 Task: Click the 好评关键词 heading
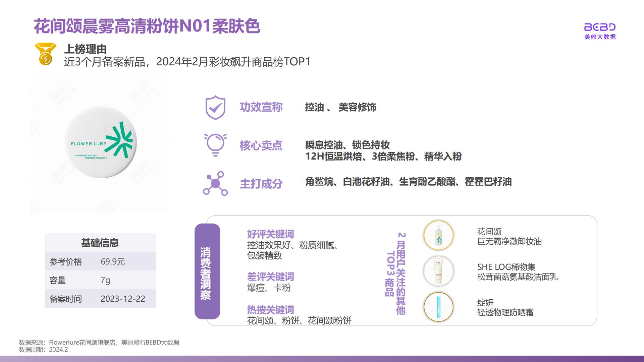[x=270, y=234]
